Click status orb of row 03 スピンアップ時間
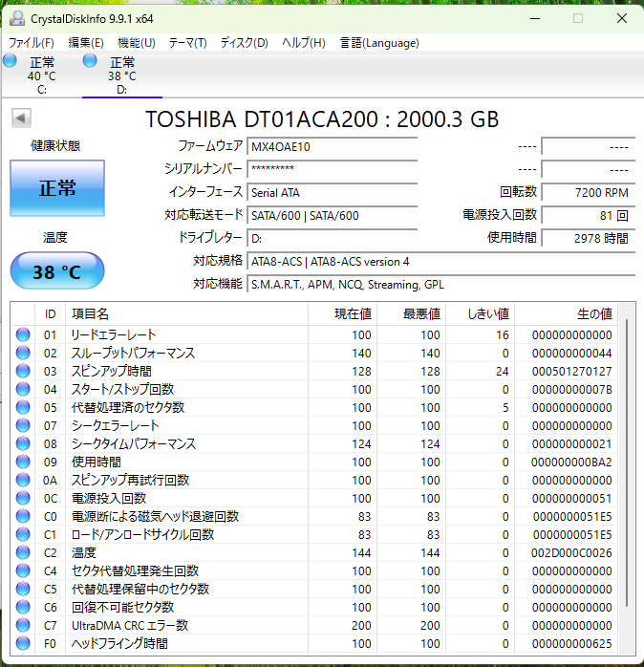 click(x=23, y=371)
